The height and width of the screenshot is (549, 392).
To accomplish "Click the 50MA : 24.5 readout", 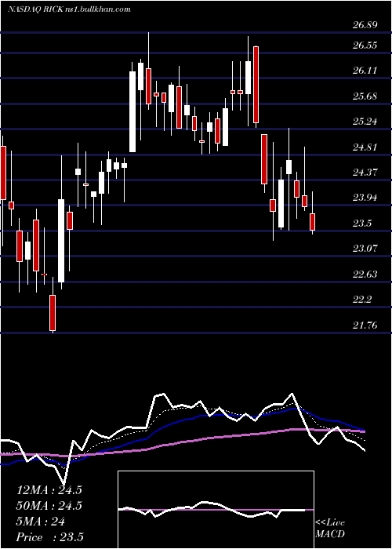I will [49, 506].
